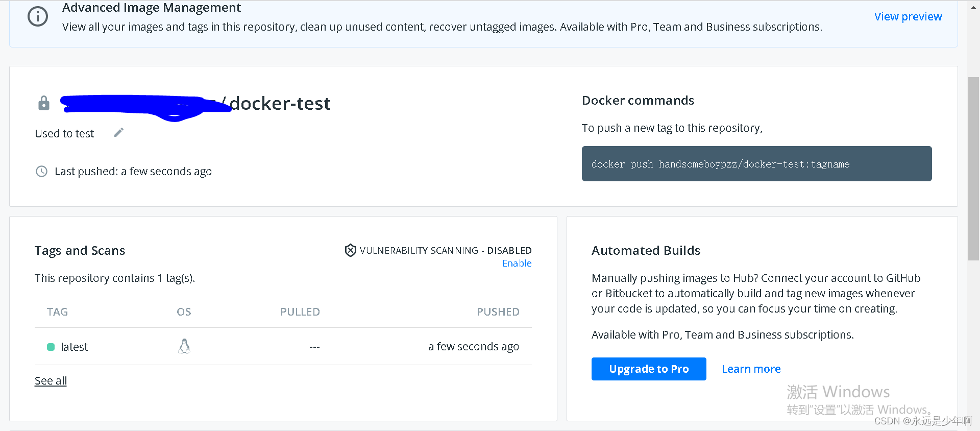Click the PULLED column header
Viewport: 980px width, 431px height.
pyautogui.click(x=300, y=312)
